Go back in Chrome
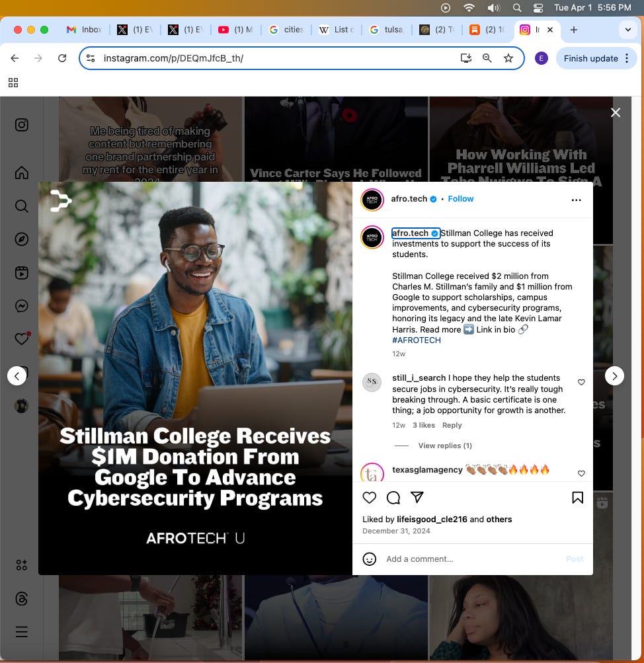The image size is (644, 663). (x=15, y=58)
